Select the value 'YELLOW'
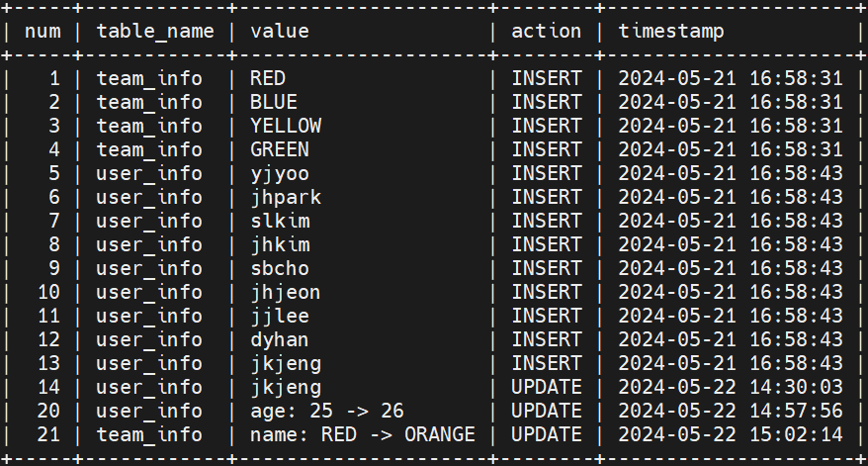The height and width of the screenshot is (466, 868). tap(286, 126)
